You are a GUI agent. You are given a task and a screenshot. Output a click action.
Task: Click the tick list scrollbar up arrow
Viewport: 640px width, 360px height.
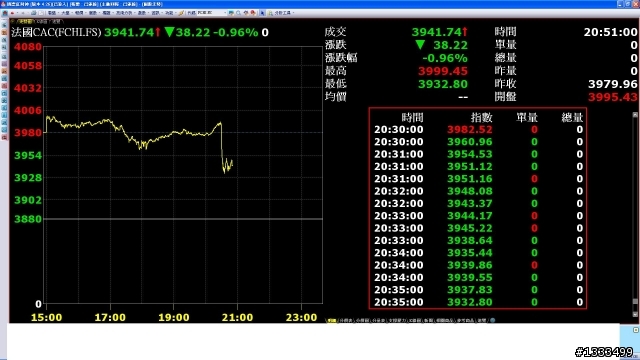tap(635, 116)
